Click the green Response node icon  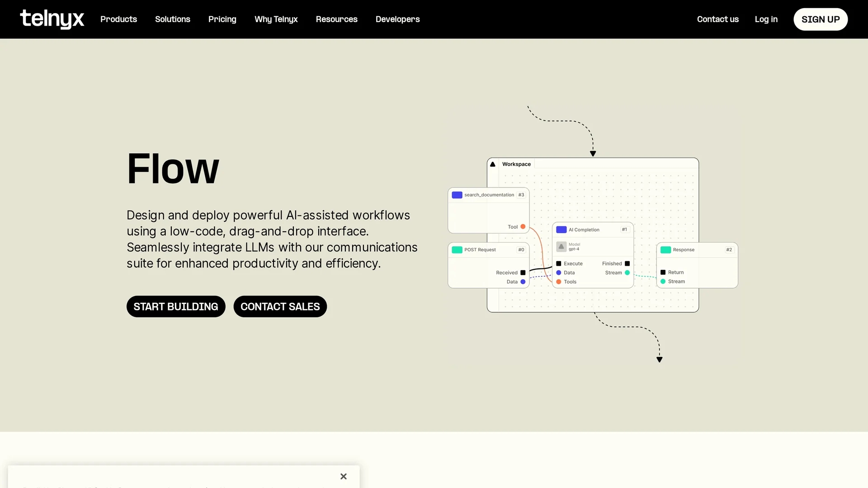pos(665,249)
